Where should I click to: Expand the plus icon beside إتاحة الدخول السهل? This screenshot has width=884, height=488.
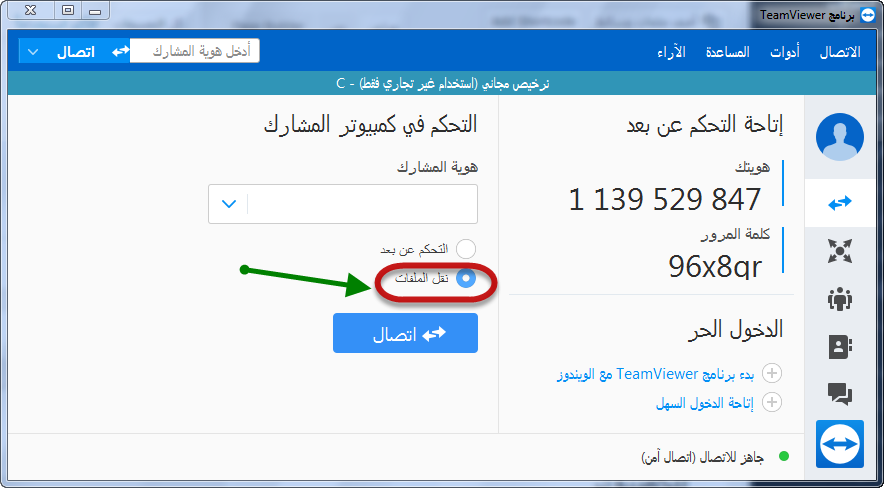point(772,402)
